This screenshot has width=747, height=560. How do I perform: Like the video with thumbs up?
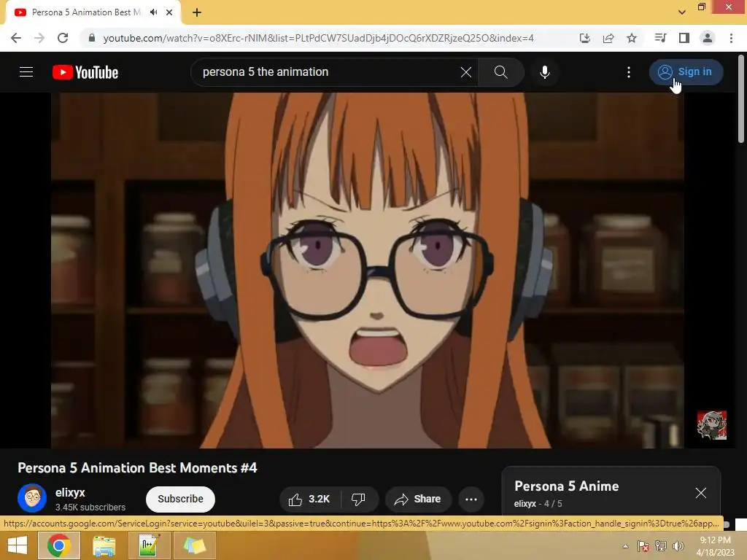(309, 499)
